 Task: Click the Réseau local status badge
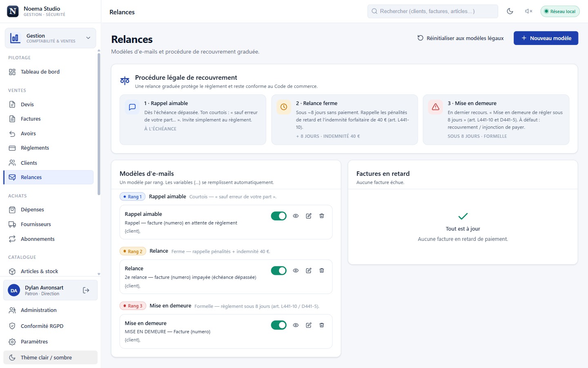(x=560, y=11)
